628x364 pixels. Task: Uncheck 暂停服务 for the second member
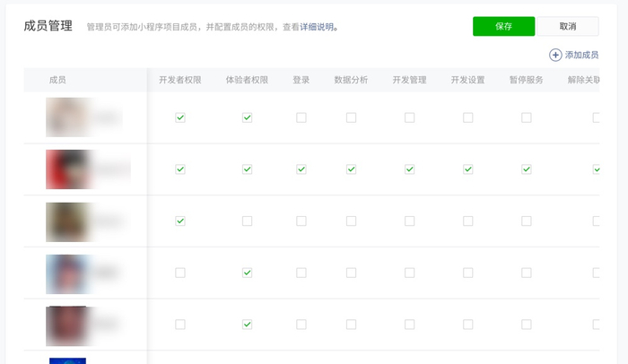[527, 169]
